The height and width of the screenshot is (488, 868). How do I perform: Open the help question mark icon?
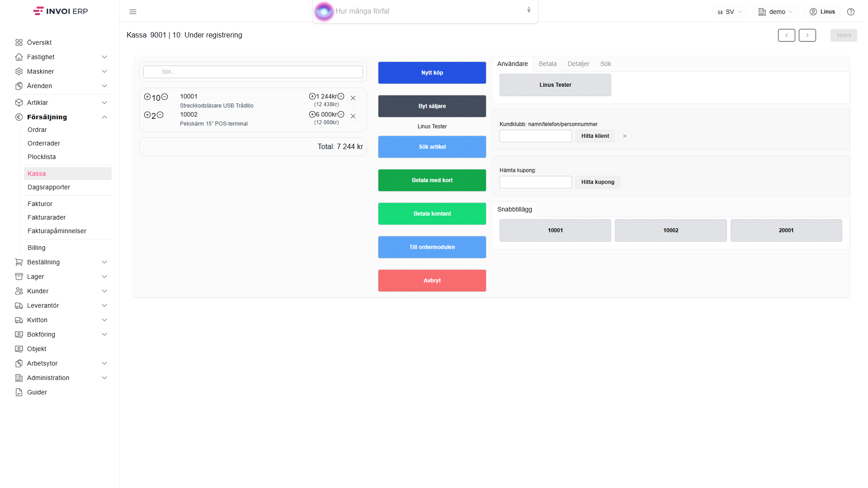851,12
